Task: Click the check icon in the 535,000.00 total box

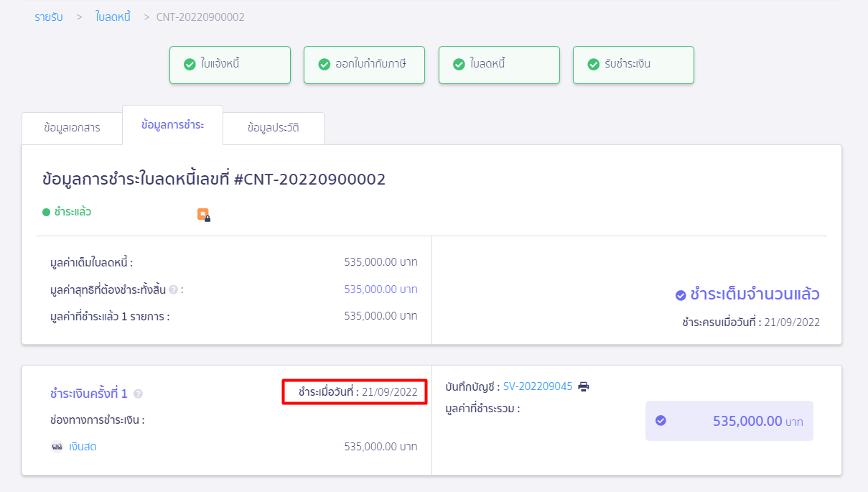Action: point(661,421)
